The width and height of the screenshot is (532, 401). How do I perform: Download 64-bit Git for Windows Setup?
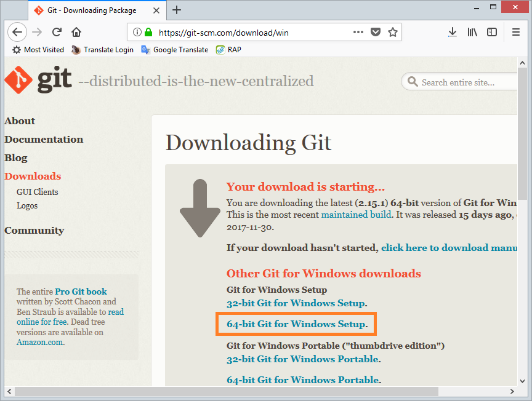click(296, 324)
